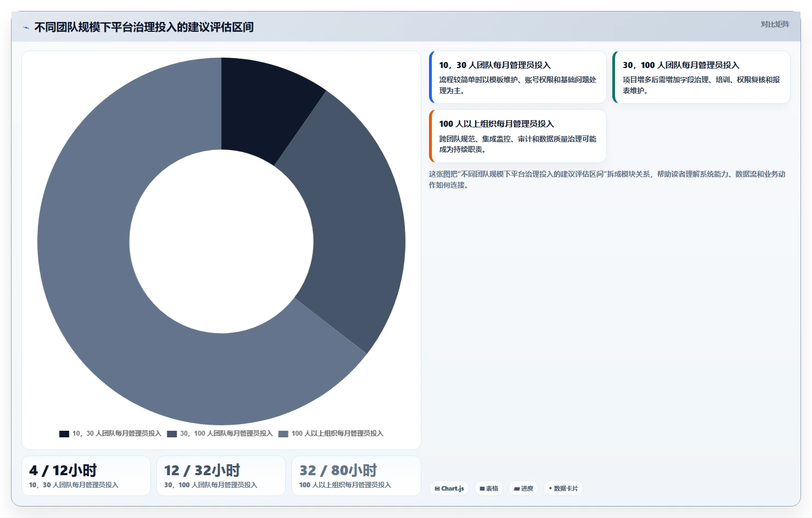Click the caption under 12 / 32小时
The image size is (812, 518).
tap(211, 485)
